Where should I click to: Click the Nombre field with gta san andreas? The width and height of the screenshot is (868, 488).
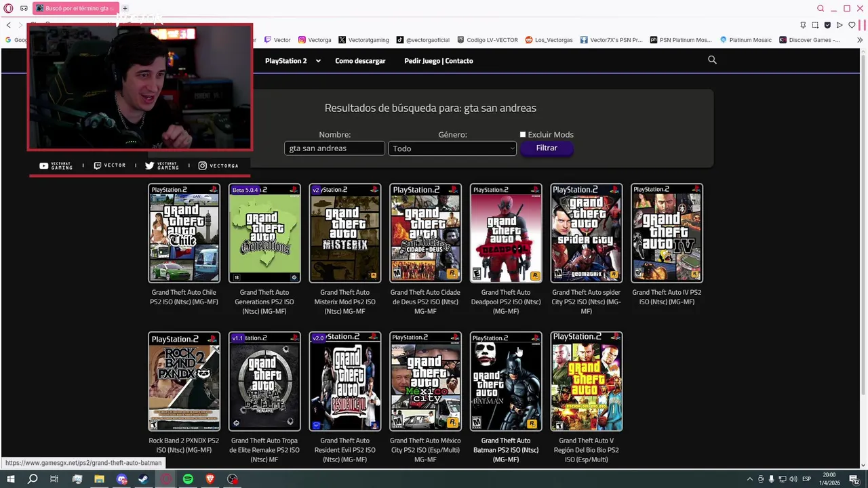334,148
